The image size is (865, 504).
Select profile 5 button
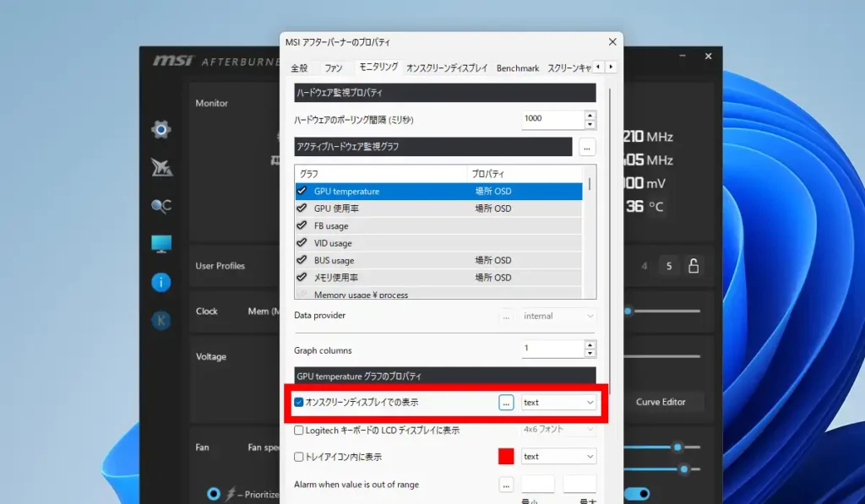pyautogui.click(x=669, y=266)
